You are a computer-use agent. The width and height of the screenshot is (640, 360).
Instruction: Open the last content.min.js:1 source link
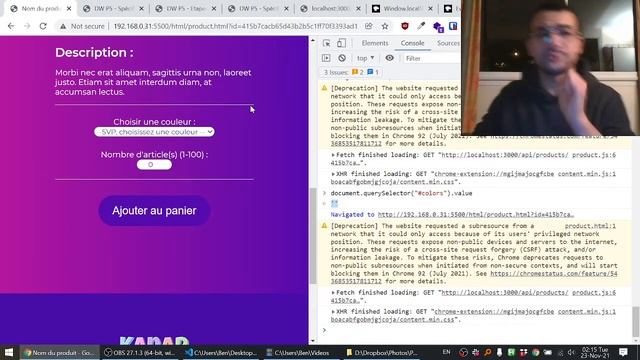coord(587,311)
